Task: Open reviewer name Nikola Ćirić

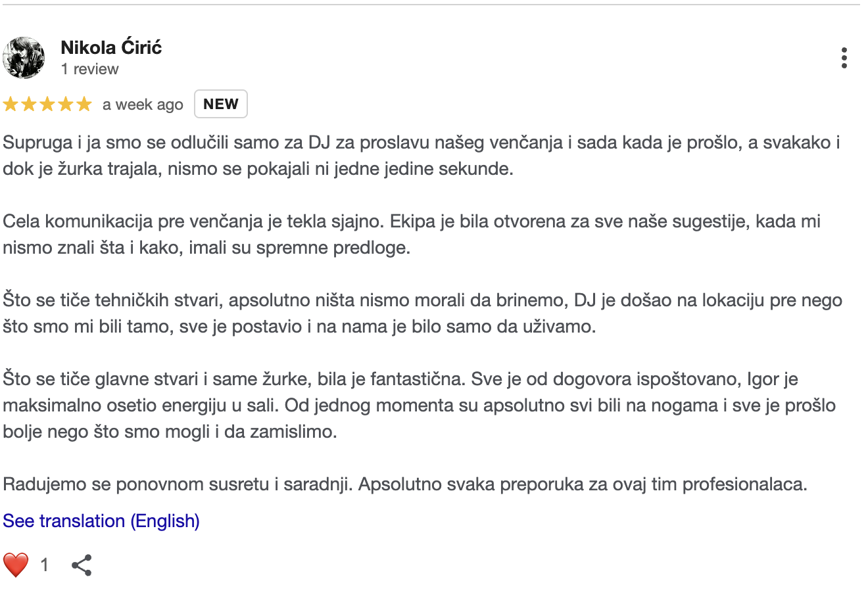Action: click(111, 47)
